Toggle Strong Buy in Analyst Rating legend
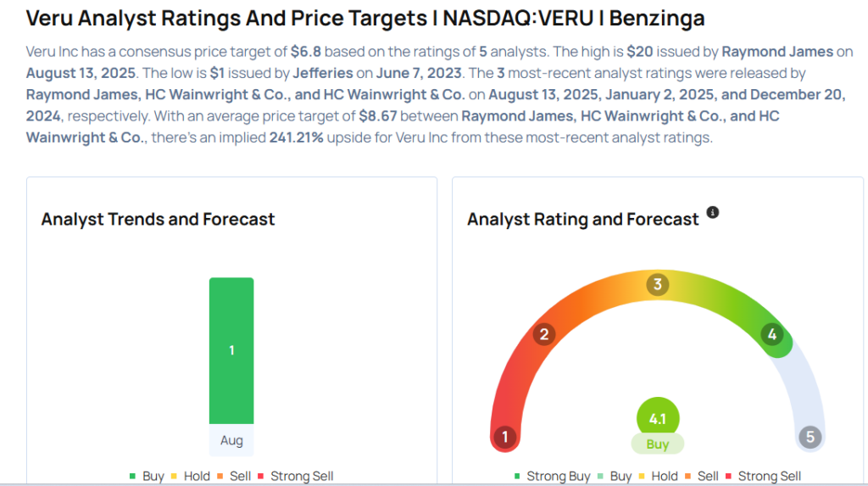Screen dimensions: 868x486 tap(552, 476)
